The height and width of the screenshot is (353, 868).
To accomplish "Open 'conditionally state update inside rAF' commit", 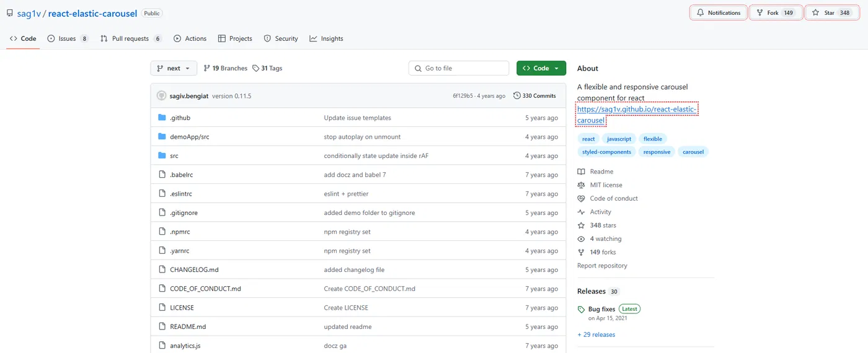I will (x=376, y=155).
